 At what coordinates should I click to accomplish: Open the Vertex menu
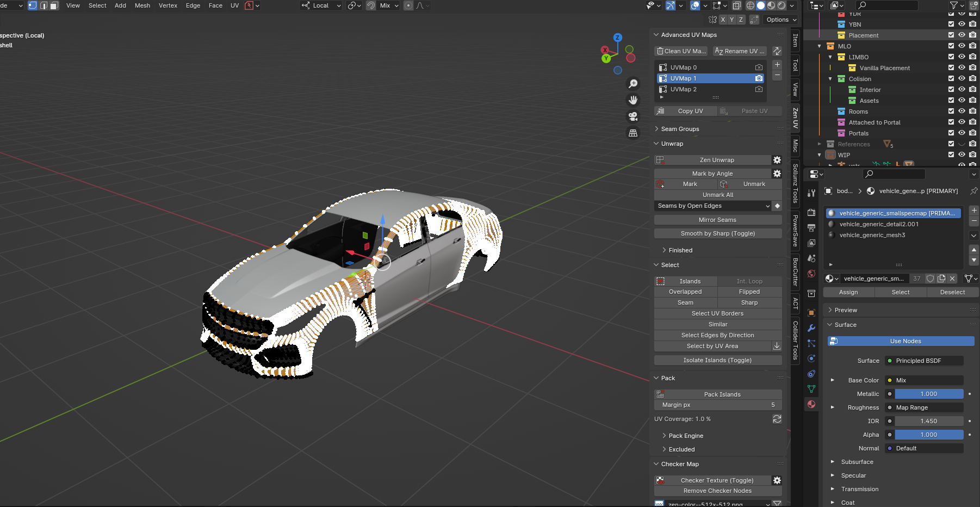168,5
